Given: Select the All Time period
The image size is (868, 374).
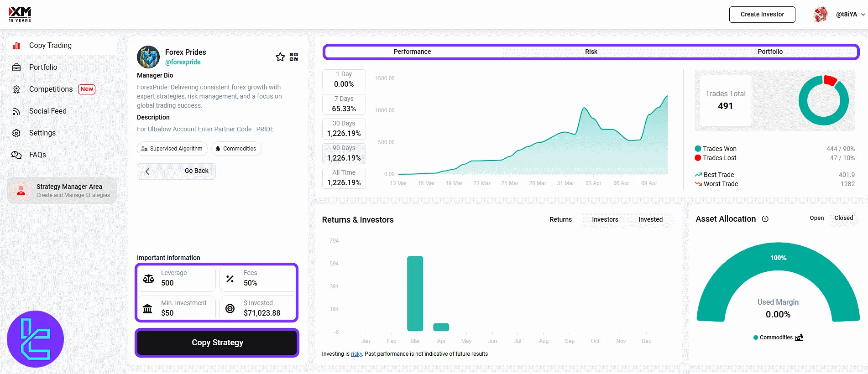Looking at the screenshot, I should pos(344,178).
